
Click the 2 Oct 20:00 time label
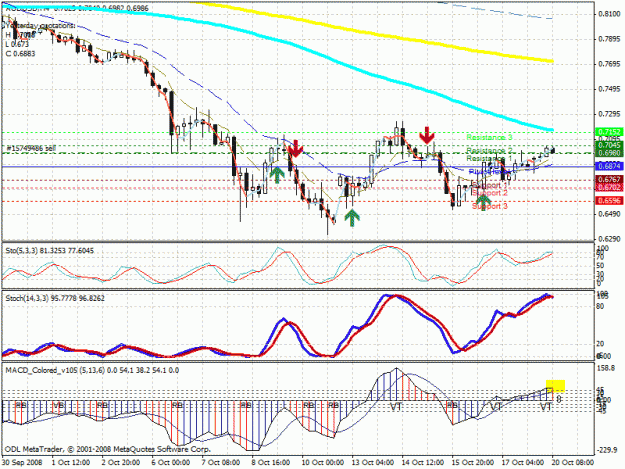[121, 463]
